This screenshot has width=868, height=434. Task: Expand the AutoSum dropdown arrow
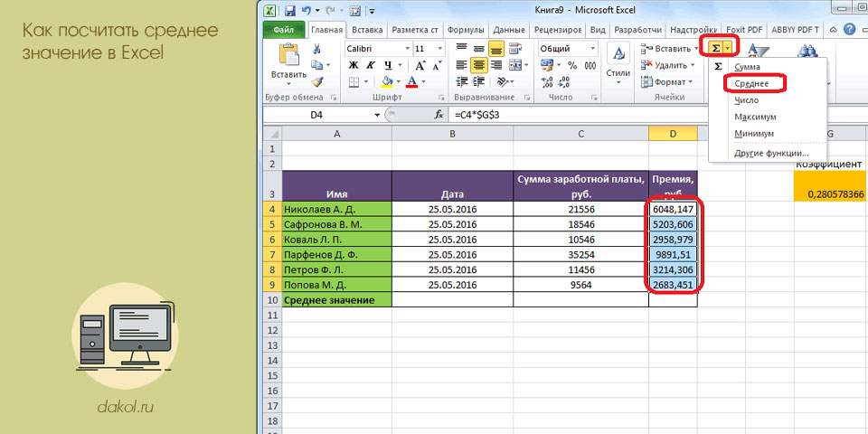click(727, 48)
